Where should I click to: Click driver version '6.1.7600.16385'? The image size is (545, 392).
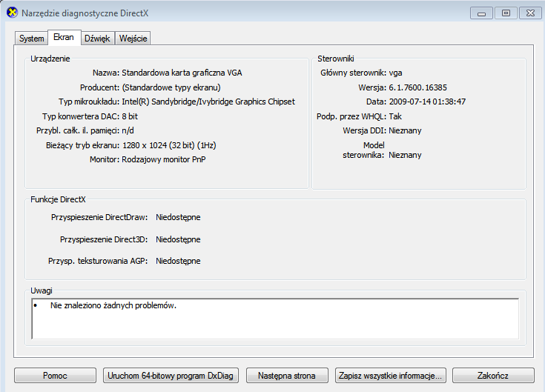(x=417, y=87)
